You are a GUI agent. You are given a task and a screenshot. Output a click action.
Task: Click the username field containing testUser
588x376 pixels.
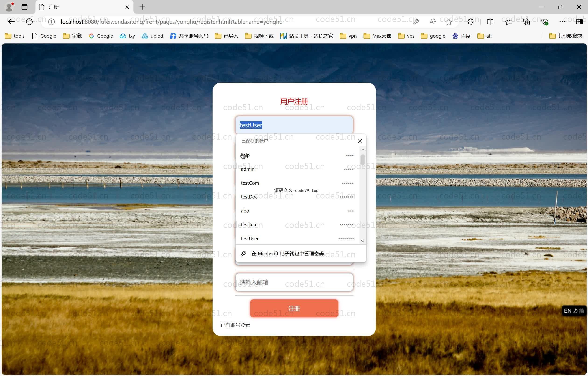pos(294,125)
